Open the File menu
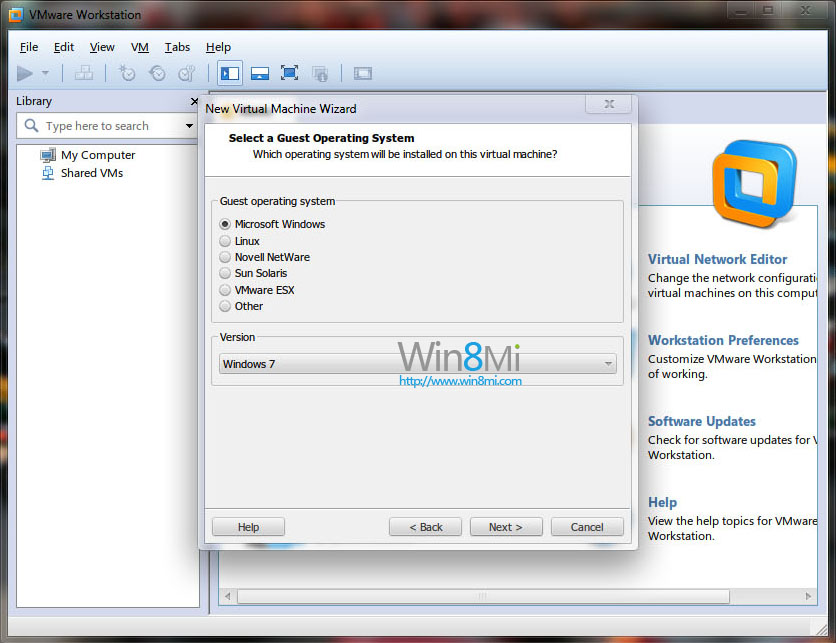This screenshot has width=836, height=643. tap(29, 47)
